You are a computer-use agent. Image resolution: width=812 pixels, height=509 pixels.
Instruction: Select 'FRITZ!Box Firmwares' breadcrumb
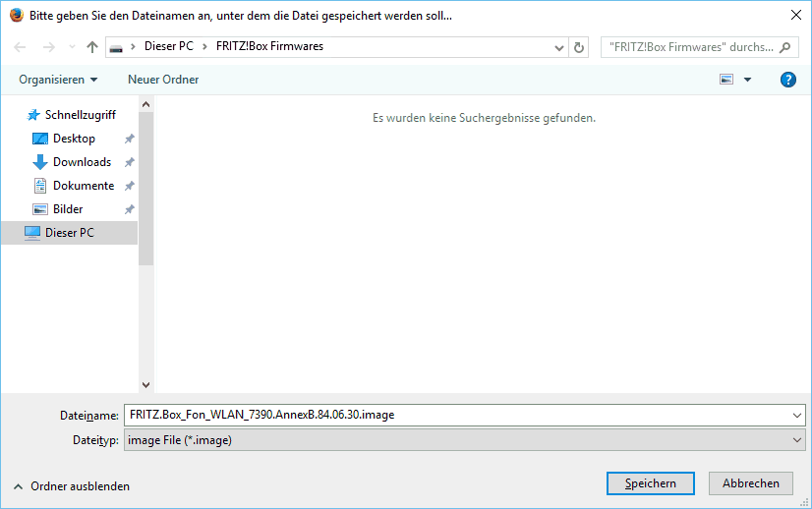coord(269,46)
